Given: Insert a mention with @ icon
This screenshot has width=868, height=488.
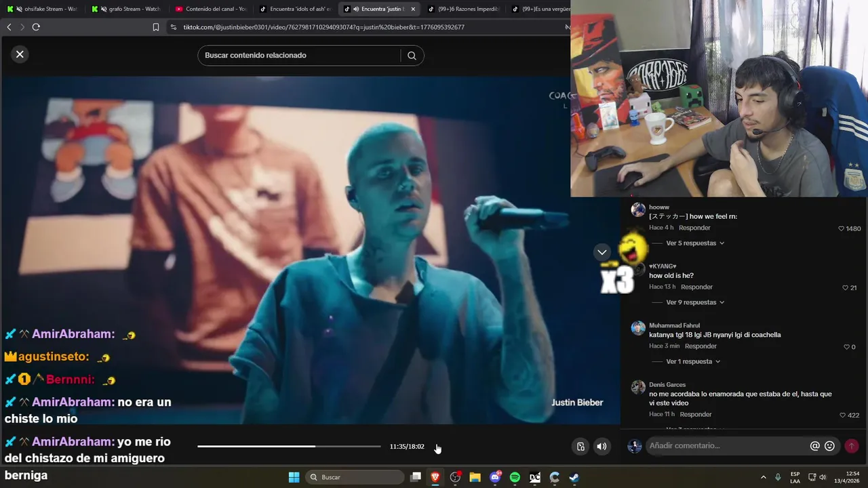Looking at the screenshot, I should coord(815,446).
